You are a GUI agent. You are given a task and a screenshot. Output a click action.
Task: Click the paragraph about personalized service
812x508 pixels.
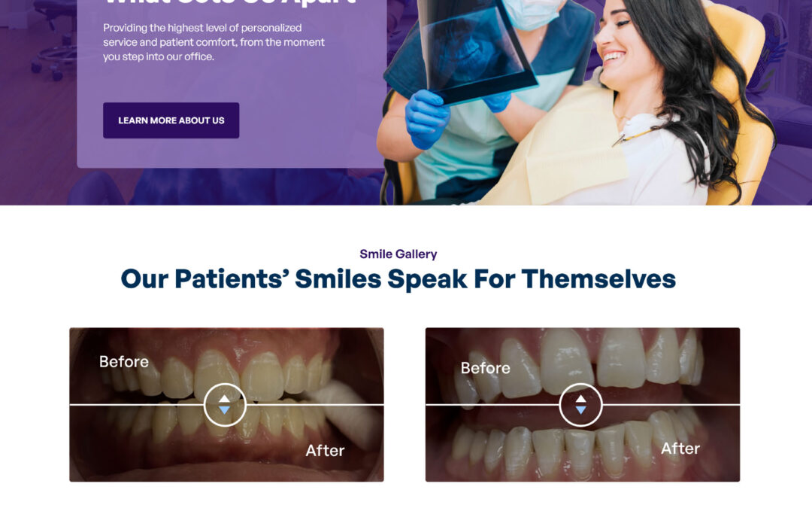214,42
